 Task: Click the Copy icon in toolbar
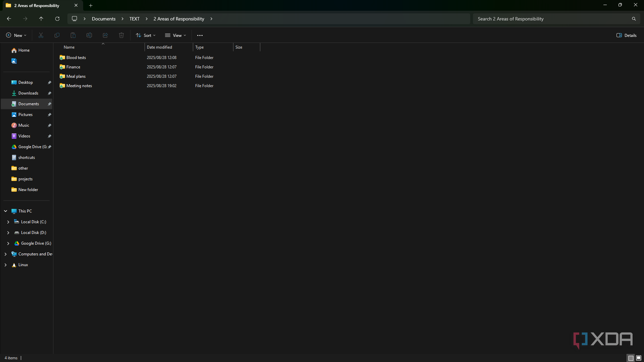57,35
